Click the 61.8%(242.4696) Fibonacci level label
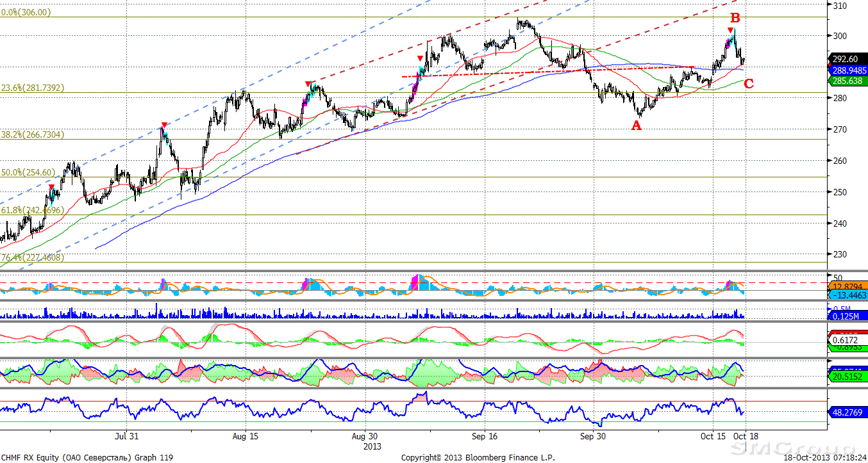The image size is (868, 463). 32,210
